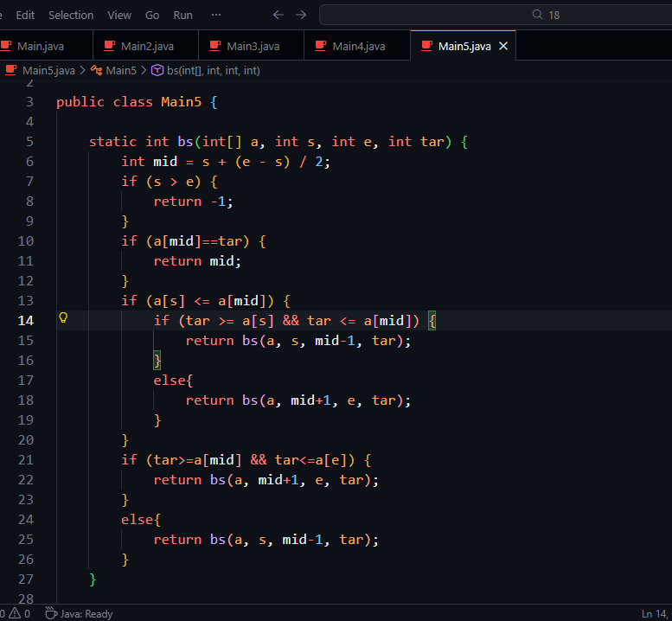Go back with the left arrow

(x=278, y=15)
